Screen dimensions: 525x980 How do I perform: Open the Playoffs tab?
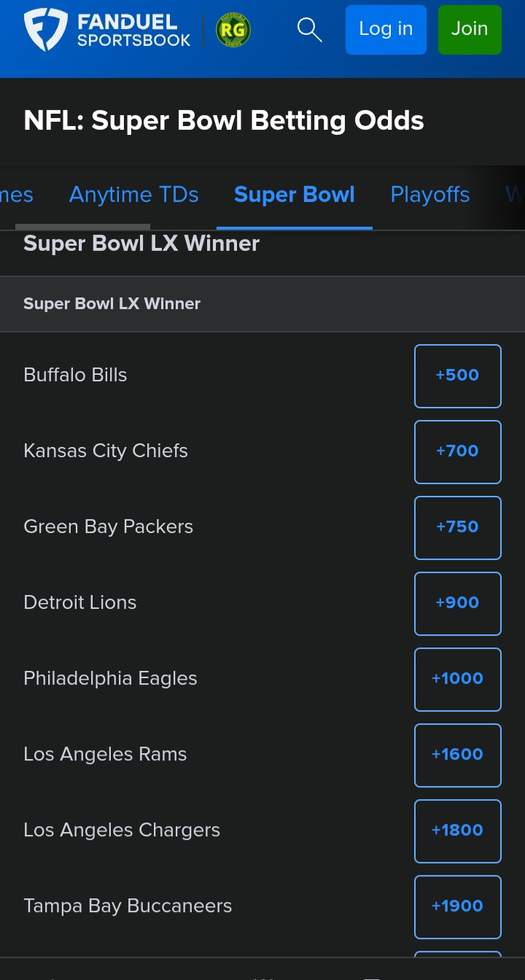429,195
